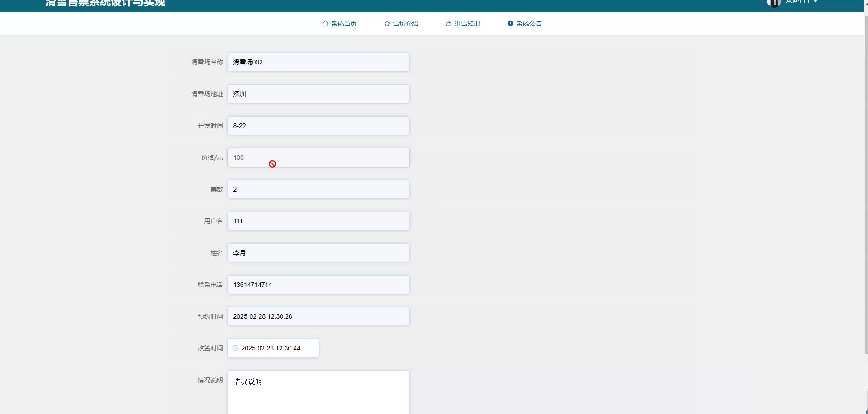Viewport: 868px width, 414px height.
Task: Click the 价格/元 label
Action: (x=212, y=158)
